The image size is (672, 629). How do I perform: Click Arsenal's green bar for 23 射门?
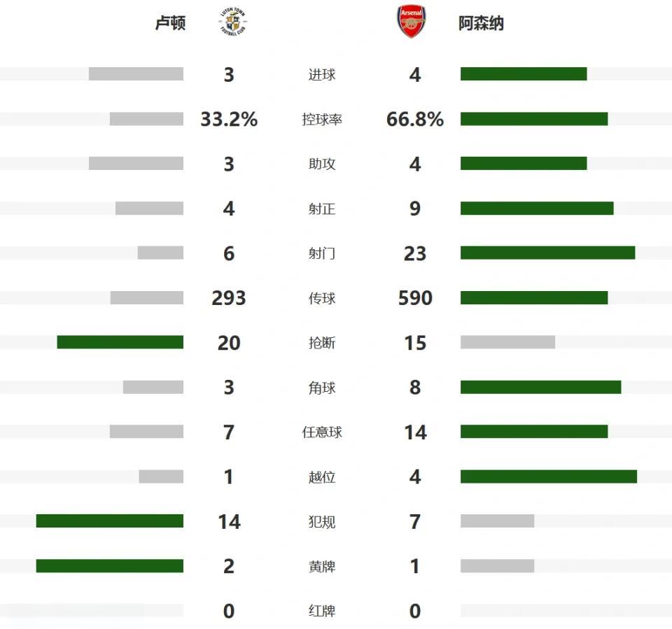[547, 253]
